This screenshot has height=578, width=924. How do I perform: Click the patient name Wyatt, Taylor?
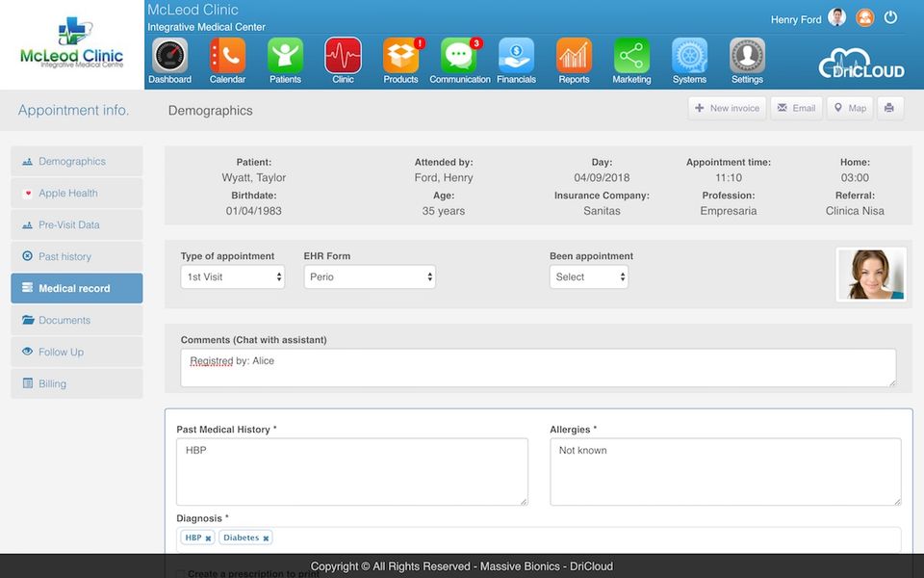coord(254,177)
